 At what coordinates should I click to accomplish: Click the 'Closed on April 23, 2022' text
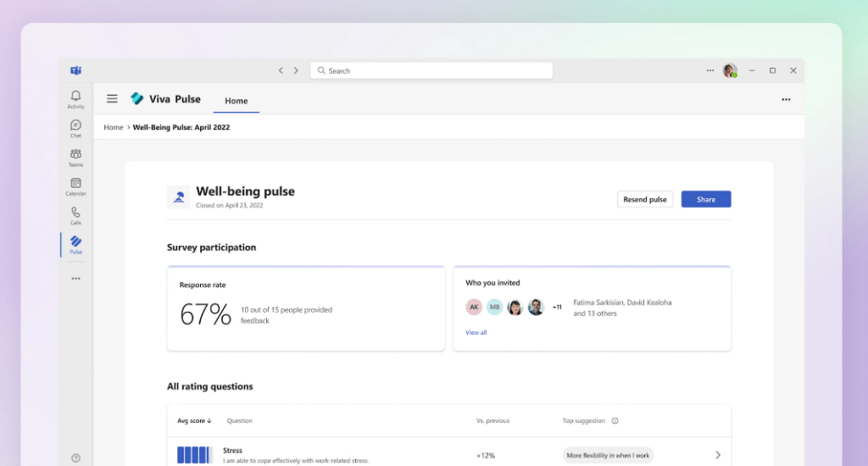229,205
